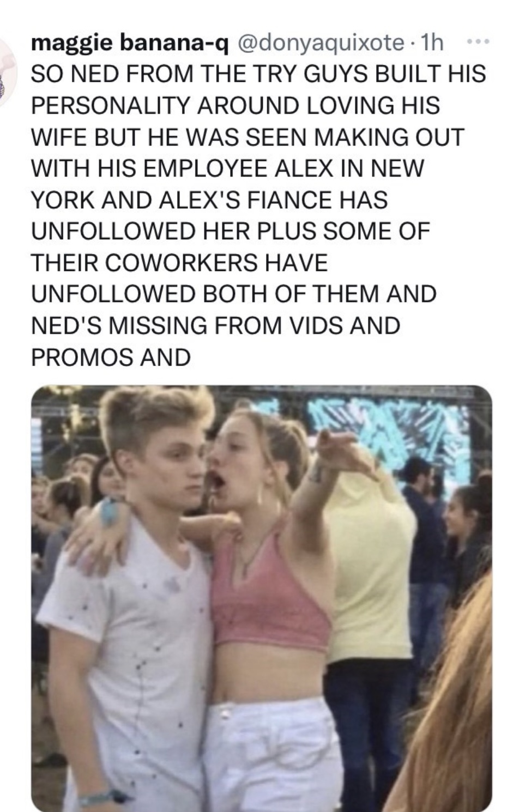Viewport: 513px width, 812px height.
Task: Open maggie banana-q's profile from display name
Action: click(x=129, y=43)
